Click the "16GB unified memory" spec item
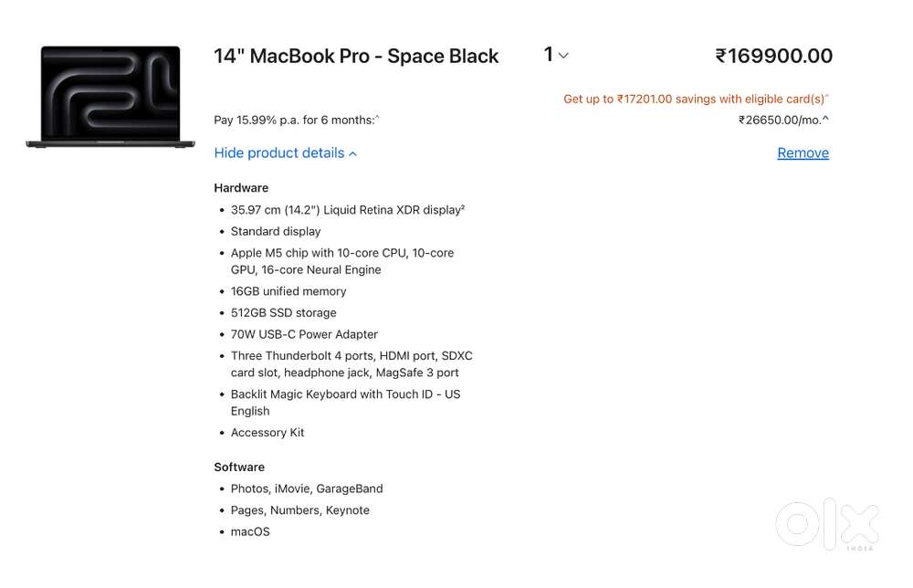 (288, 291)
